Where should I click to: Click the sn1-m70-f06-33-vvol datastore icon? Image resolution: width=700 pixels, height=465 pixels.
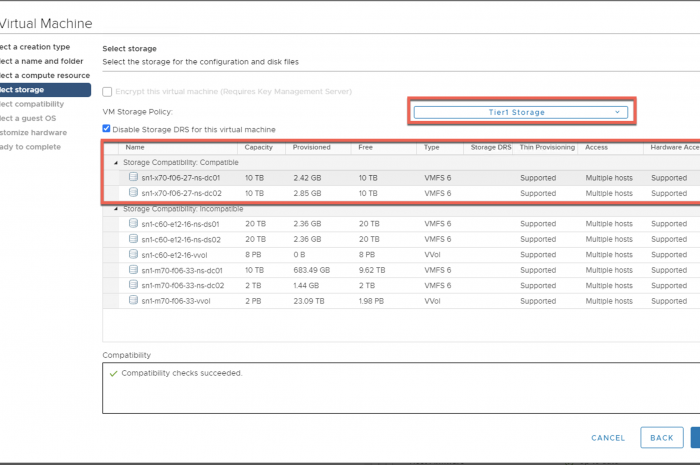click(133, 301)
